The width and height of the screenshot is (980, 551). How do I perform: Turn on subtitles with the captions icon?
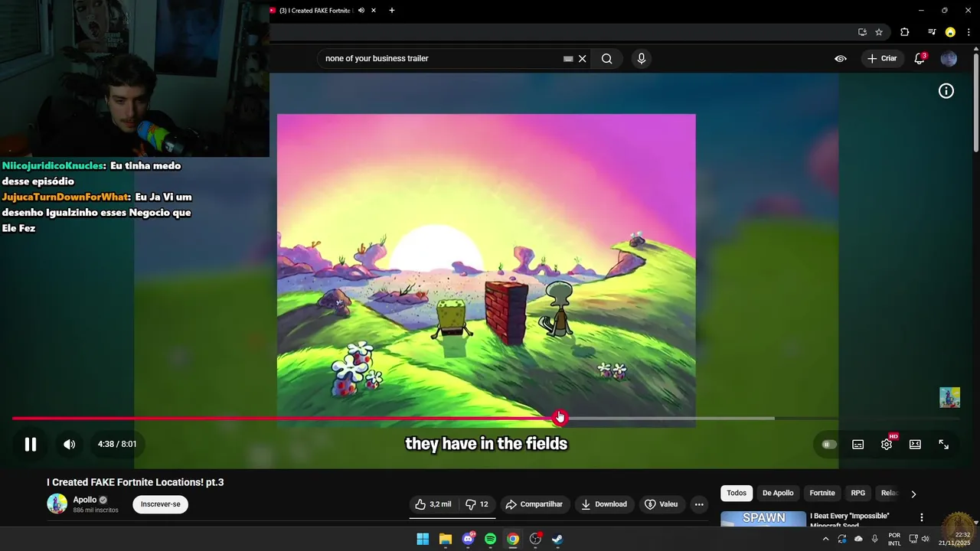point(858,444)
